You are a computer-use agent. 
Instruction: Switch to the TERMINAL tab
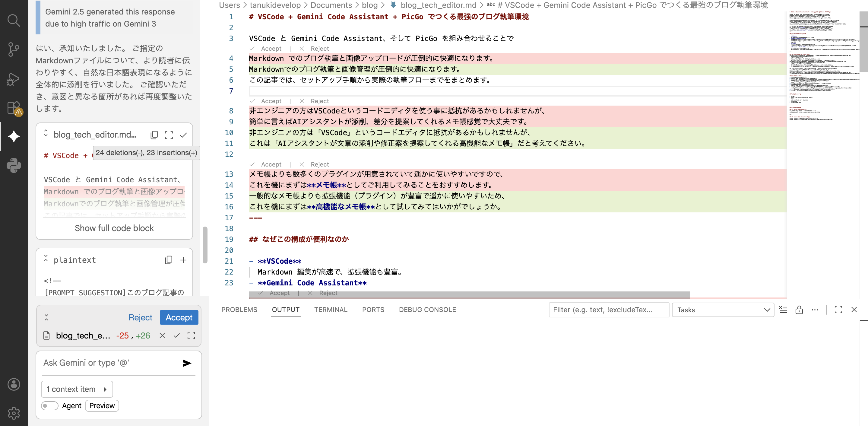[x=331, y=310]
